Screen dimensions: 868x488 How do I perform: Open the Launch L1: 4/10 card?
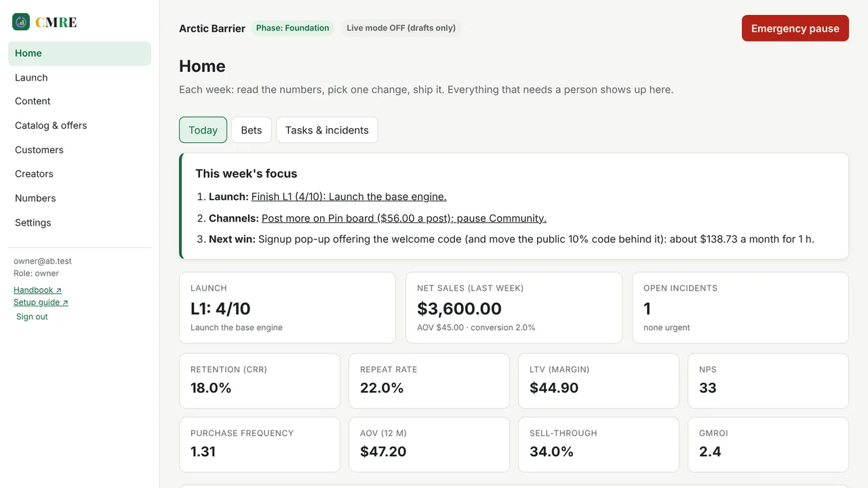pyautogui.click(x=288, y=308)
